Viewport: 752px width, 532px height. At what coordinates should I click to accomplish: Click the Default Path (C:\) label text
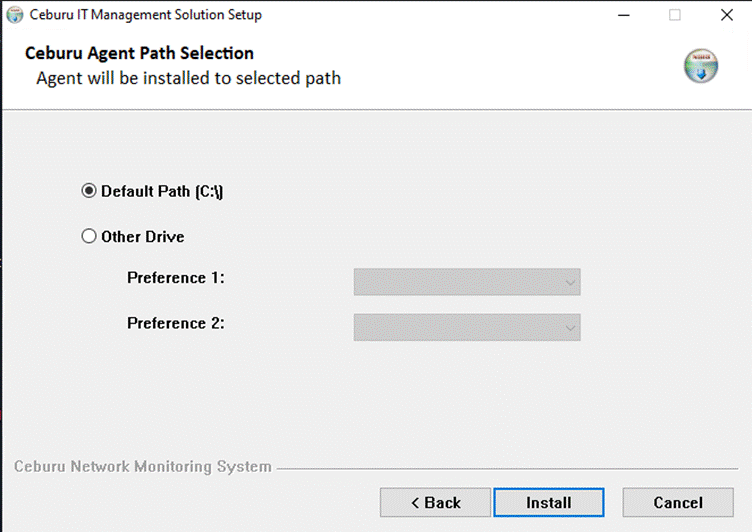[x=162, y=191]
